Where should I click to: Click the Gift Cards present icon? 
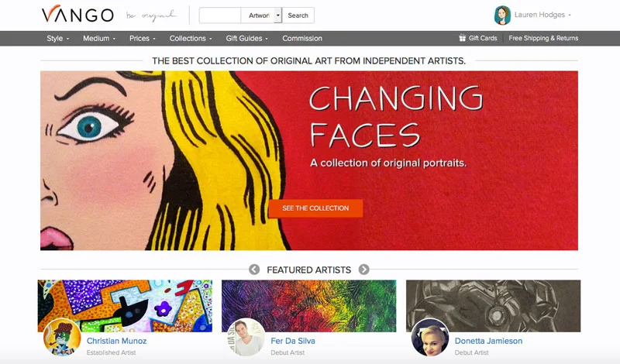tap(462, 38)
